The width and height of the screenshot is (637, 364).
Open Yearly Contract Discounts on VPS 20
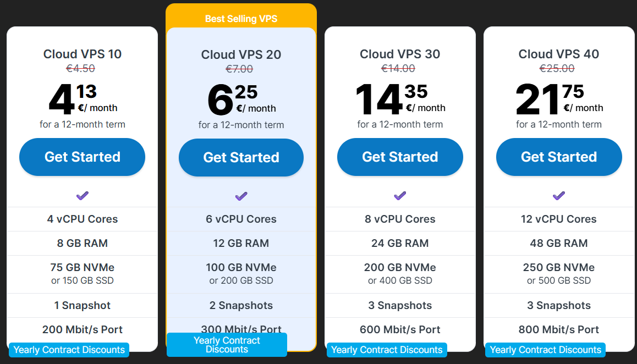tap(227, 345)
